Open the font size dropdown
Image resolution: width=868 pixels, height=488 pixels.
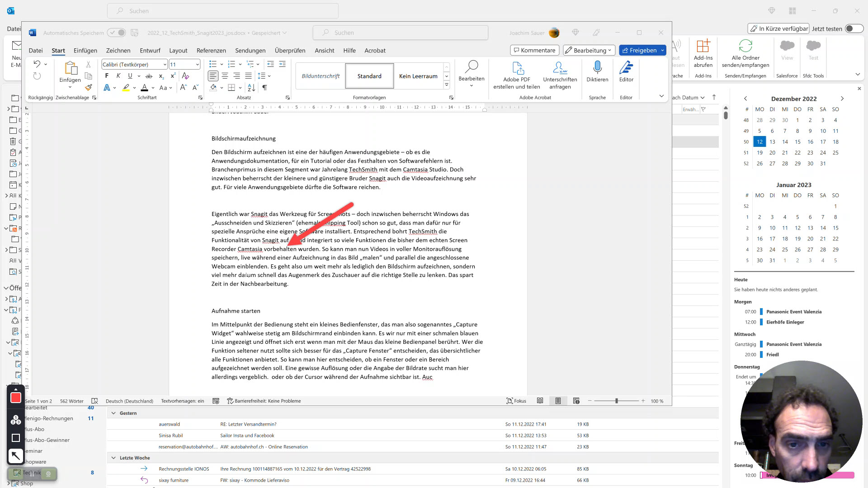pyautogui.click(x=198, y=65)
